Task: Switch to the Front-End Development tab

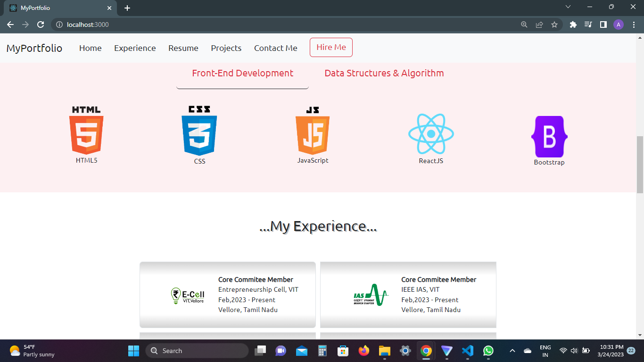Action: 242,73
